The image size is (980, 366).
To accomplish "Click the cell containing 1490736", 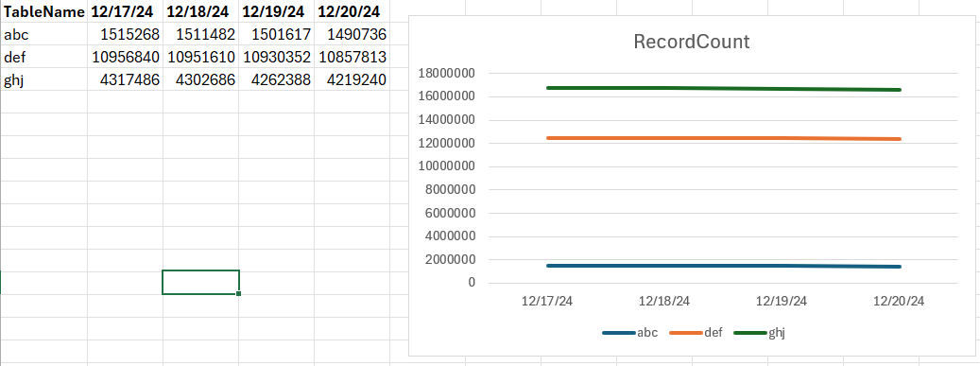I will coord(352,34).
